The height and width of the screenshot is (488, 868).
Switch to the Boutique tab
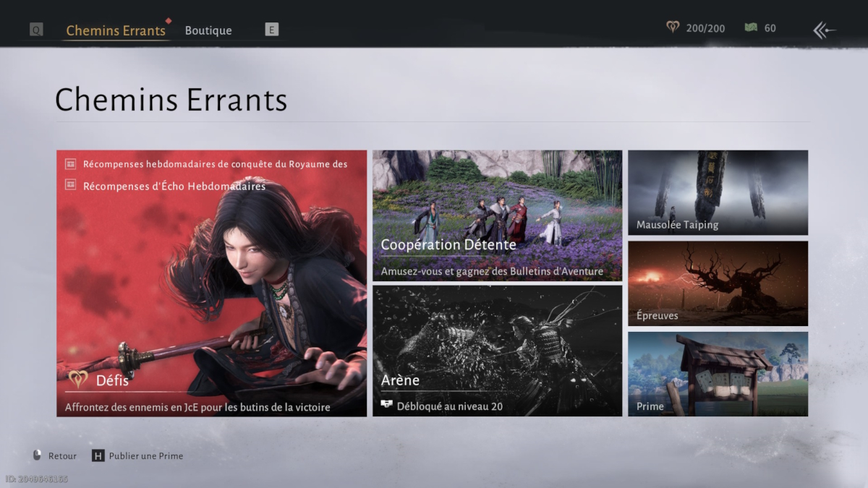(208, 30)
